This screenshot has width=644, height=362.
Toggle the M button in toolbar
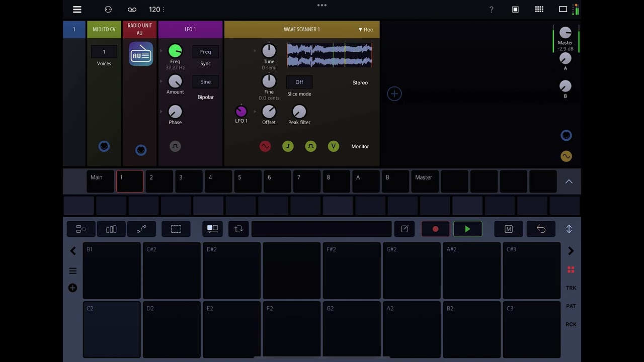509,229
